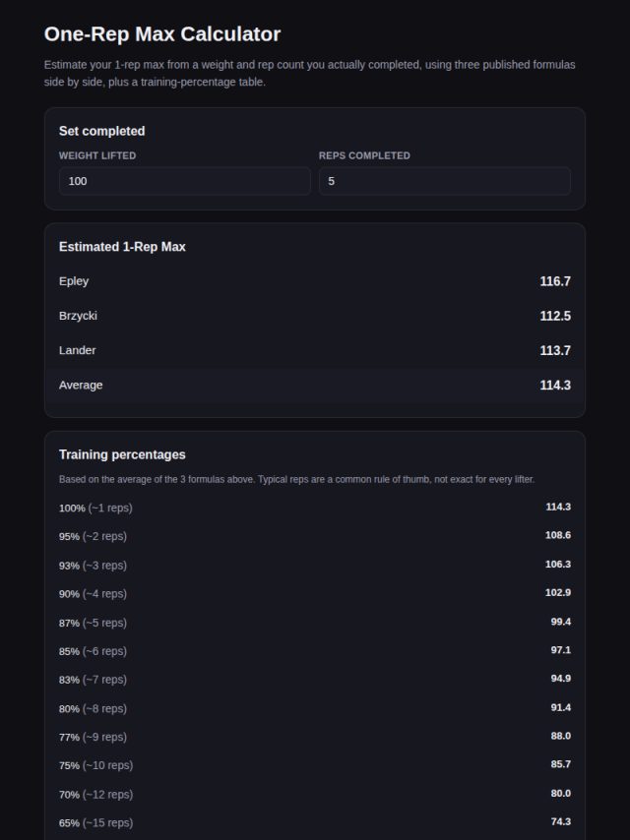630x840 pixels.
Task: Click the Training percentages heading
Action: click(122, 454)
